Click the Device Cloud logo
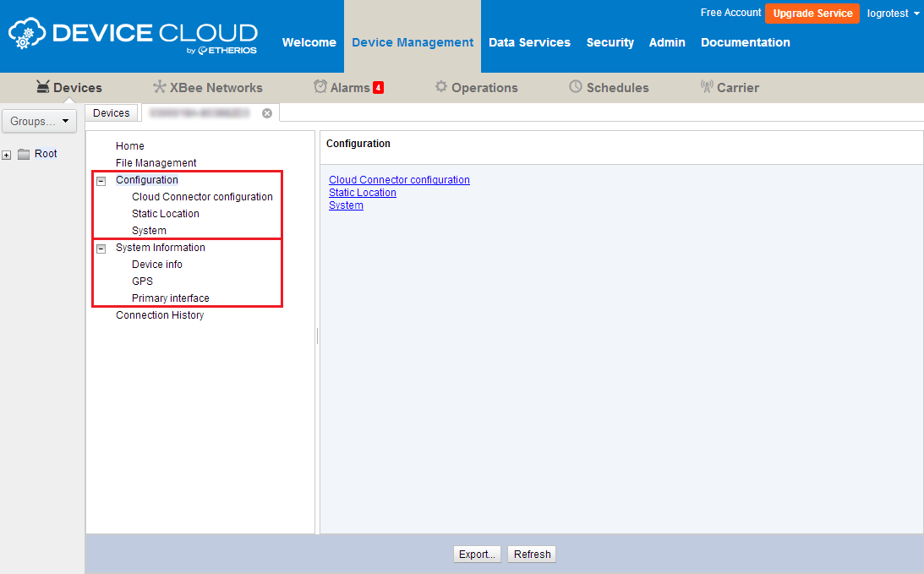The image size is (924, 574). click(x=134, y=36)
